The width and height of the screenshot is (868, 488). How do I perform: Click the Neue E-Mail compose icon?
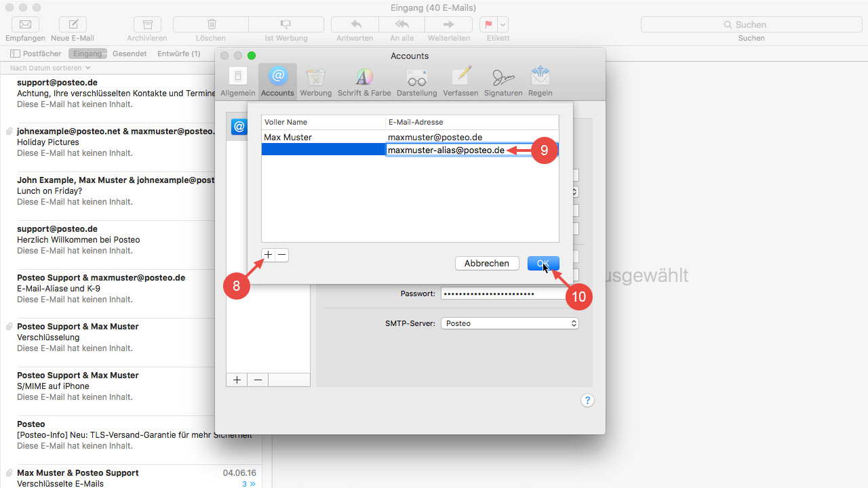(x=73, y=24)
